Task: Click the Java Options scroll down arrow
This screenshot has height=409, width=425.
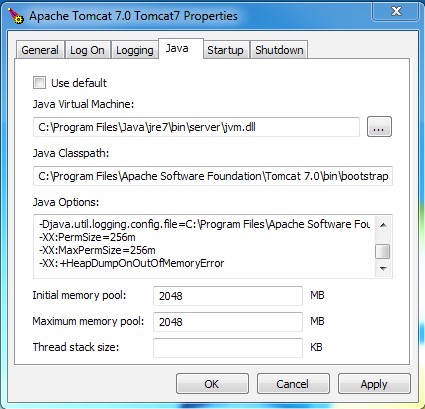Action: click(383, 269)
